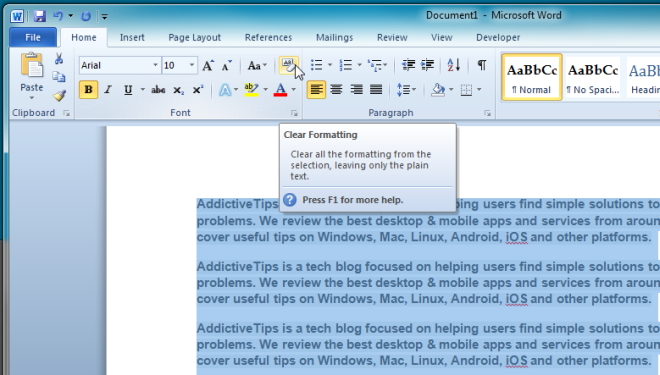Open the underline style dropdown arrow

tap(143, 90)
